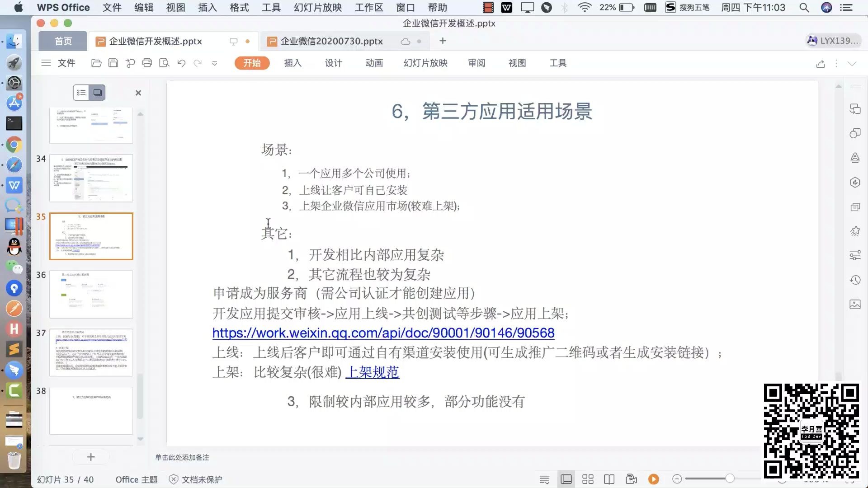Add a new slide with plus button

(91, 457)
